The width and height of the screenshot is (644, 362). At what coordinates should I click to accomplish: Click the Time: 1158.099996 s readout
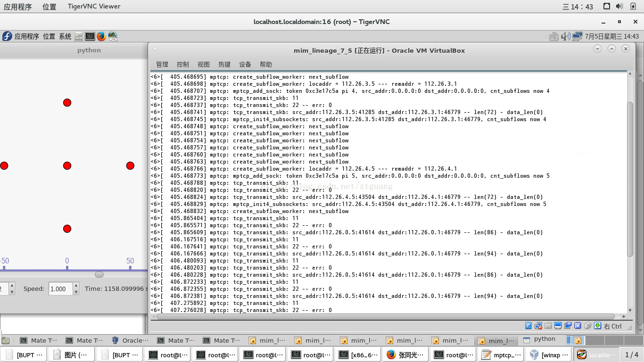[116, 289]
